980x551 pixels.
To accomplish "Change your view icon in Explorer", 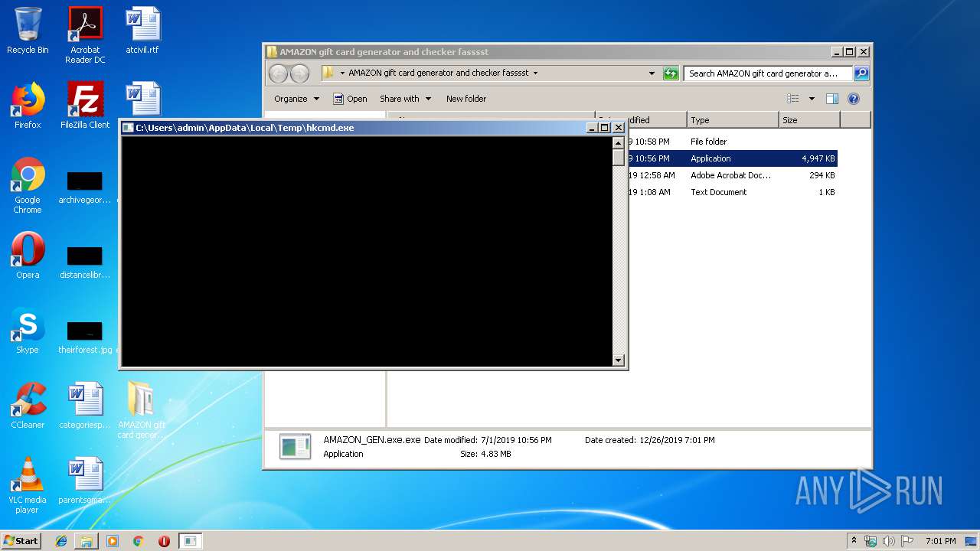I will pyautogui.click(x=793, y=99).
